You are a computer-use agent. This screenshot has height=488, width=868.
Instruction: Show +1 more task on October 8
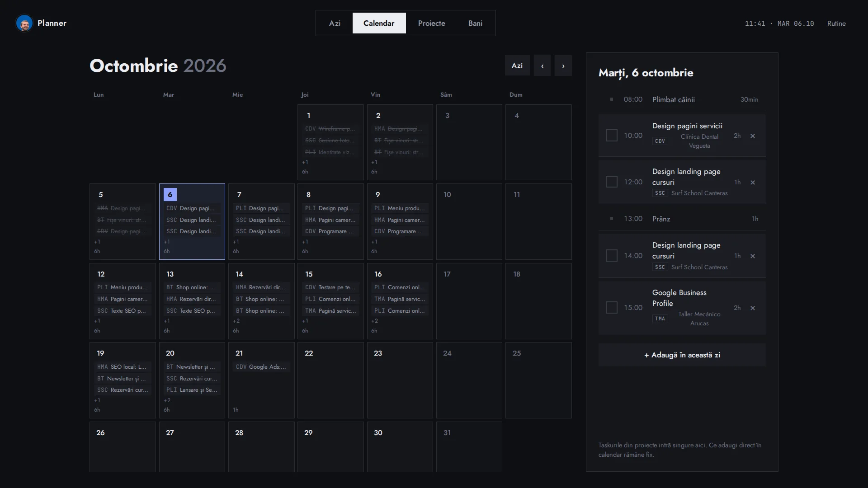[x=305, y=242]
